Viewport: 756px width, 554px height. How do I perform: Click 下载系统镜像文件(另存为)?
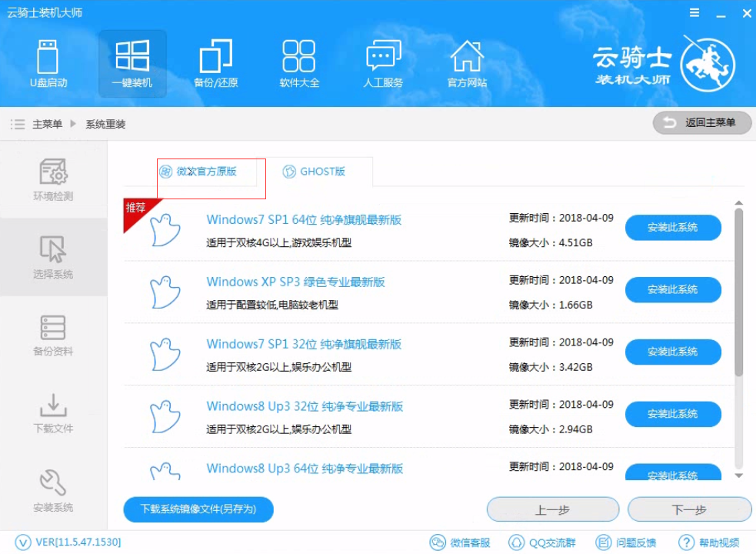(198, 509)
